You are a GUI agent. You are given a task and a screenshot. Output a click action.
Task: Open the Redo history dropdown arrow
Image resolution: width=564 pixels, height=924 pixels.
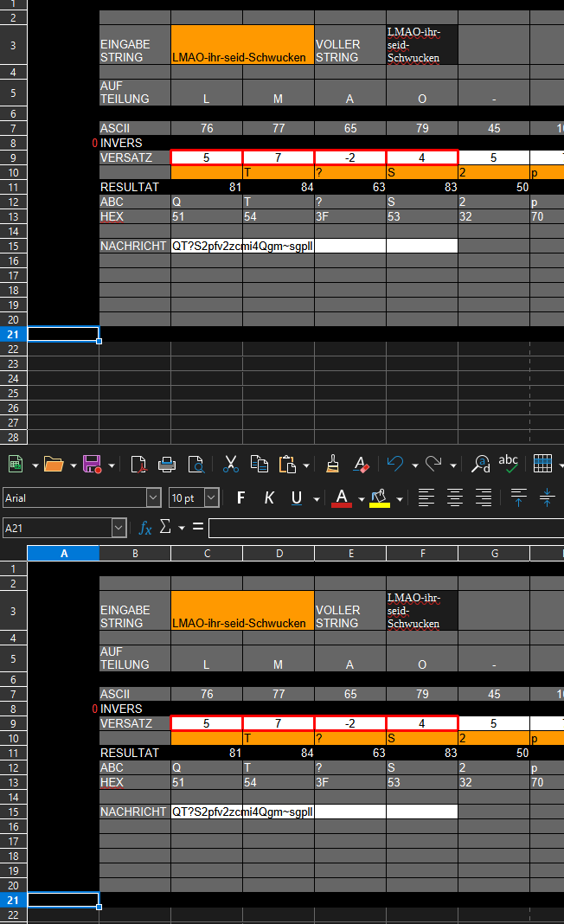tap(452, 465)
